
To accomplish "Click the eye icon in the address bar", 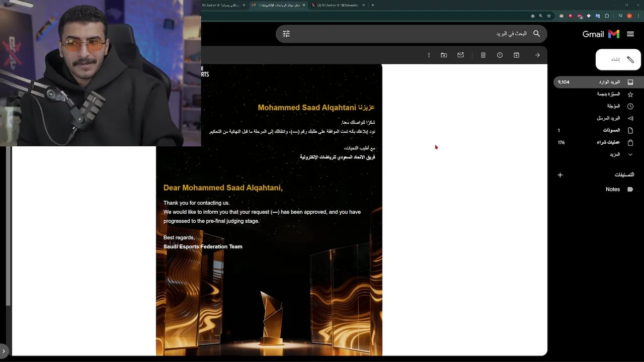I will tap(533, 16).
